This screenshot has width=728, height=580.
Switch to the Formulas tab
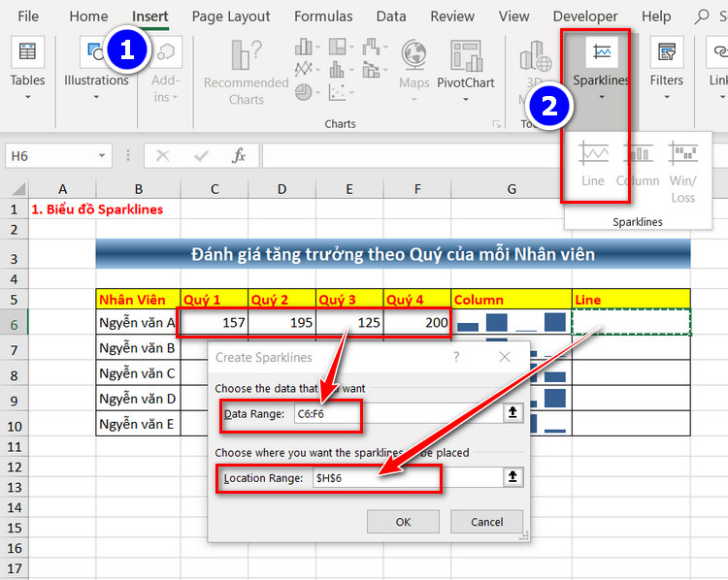click(323, 16)
